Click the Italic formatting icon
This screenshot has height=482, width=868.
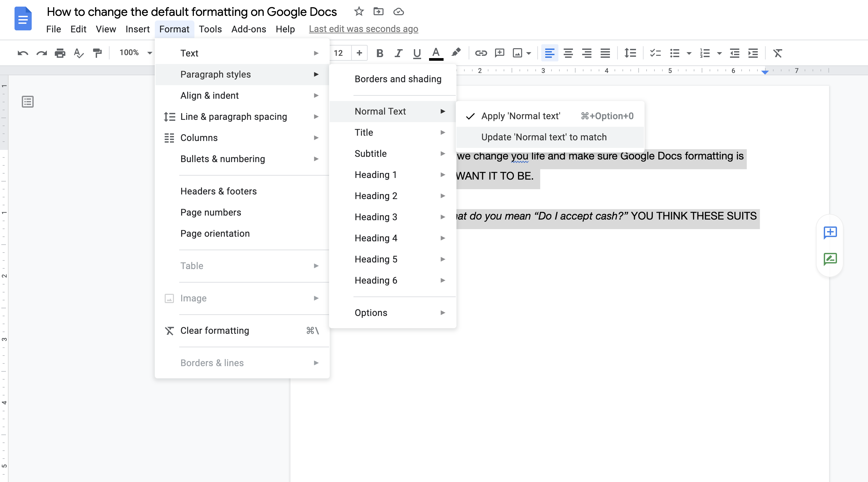[x=398, y=53]
